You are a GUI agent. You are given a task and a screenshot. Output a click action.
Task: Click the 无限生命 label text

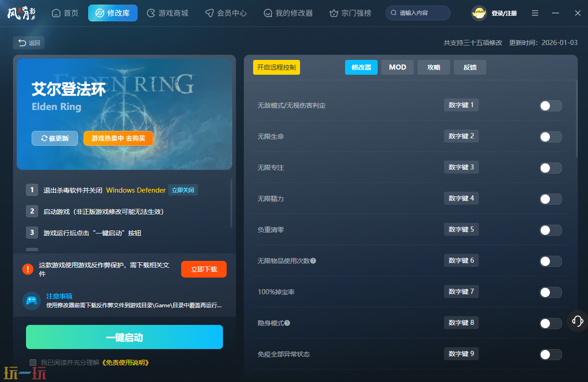click(271, 137)
